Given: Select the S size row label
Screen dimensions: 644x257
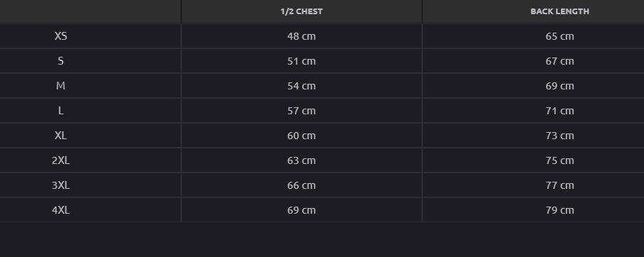Looking at the screenshot, I should click(x=61, y=61).
